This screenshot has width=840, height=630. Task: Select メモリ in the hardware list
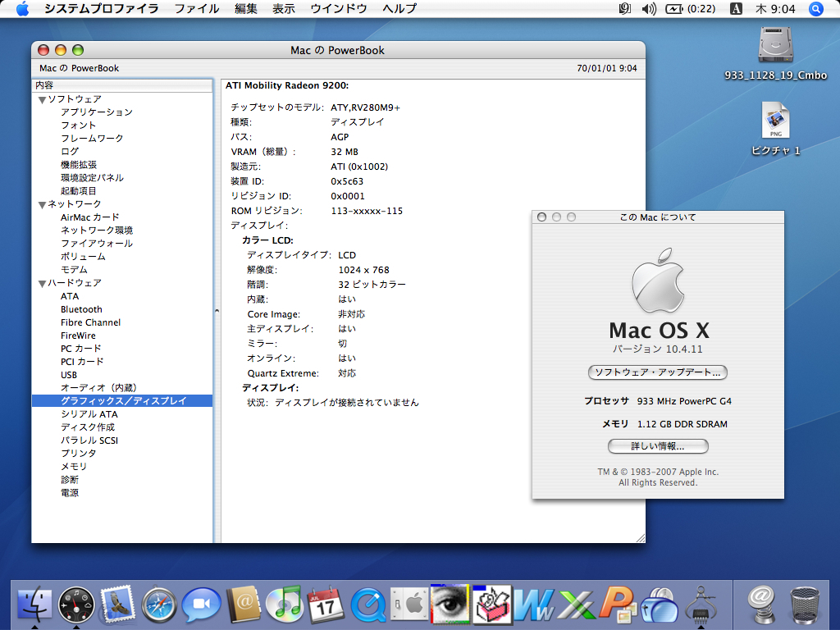(73, 467)
